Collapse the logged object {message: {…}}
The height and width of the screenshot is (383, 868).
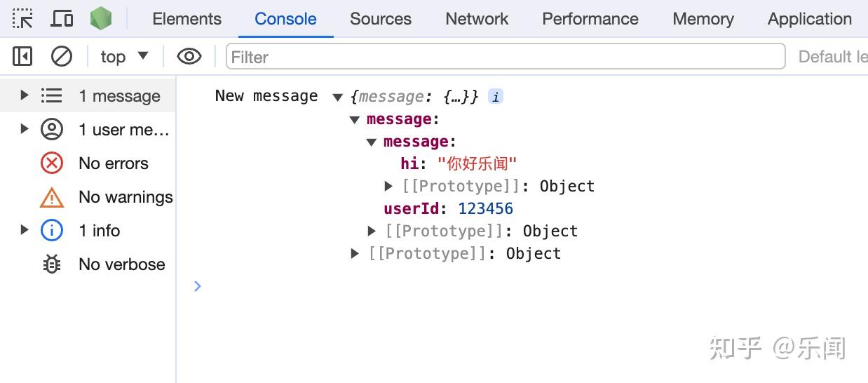coord(337,97)
